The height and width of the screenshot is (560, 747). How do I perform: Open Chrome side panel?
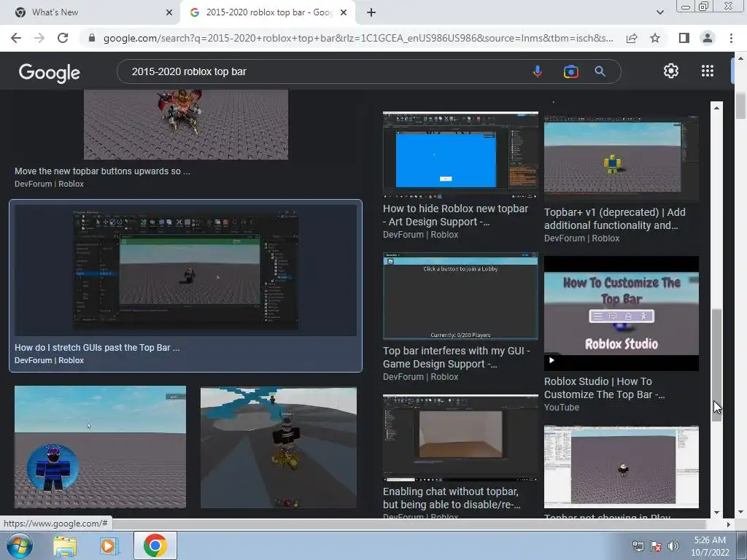point(684,38)
